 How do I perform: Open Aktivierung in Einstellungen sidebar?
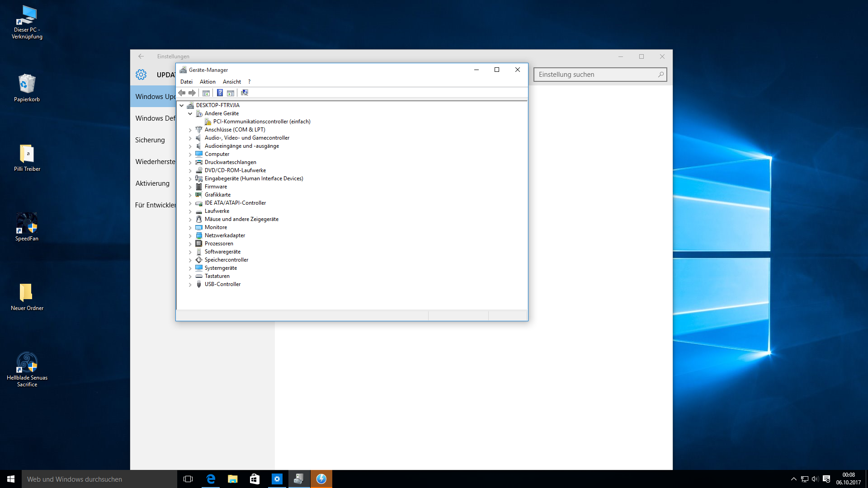point(152,183)
